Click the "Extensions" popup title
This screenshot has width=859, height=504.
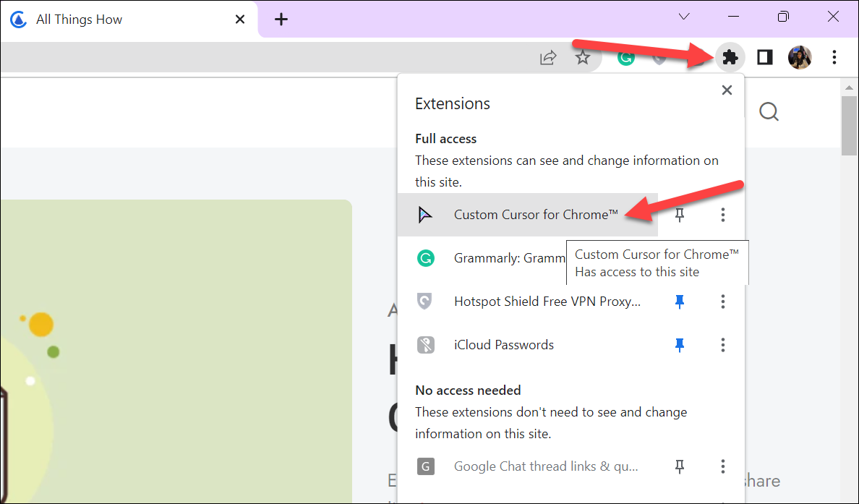click(x=453, y=103)
